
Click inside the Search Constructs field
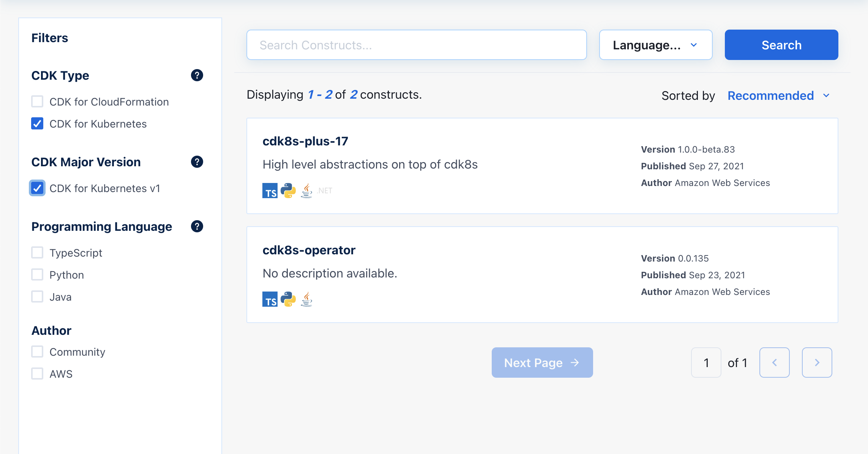click(417, 44)
